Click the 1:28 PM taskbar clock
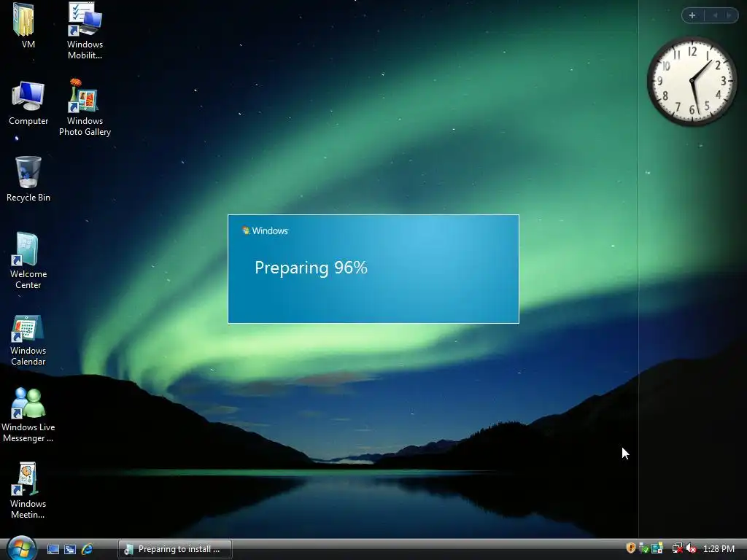Screen dimensions: 747x560 [719, 549]
